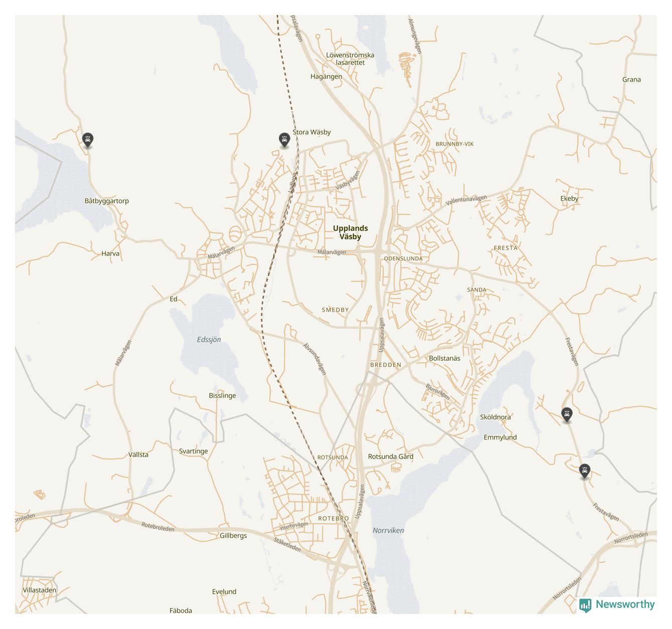
Task: Click the car marker near Båtbyggartorp
Action: coord(88,140)
